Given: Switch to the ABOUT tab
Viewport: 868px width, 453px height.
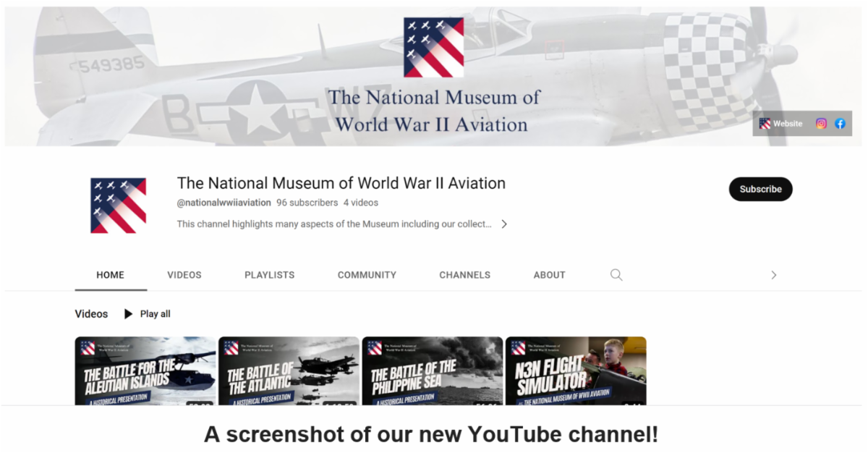Looking at the screenshot, I should tap(550, 275).
